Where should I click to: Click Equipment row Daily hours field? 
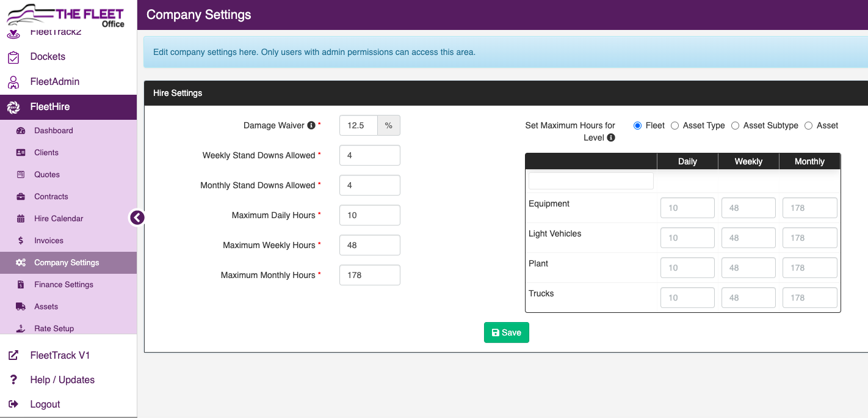tap(687, 208)
